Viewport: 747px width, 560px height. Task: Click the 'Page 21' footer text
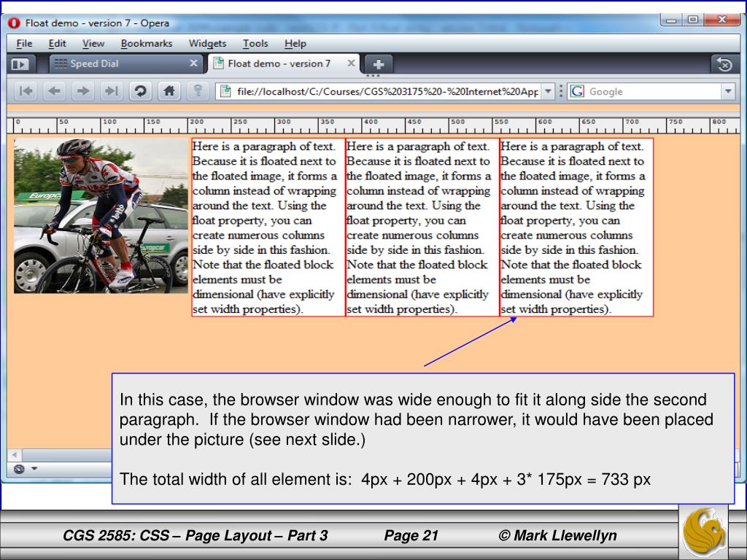[411, 536]
